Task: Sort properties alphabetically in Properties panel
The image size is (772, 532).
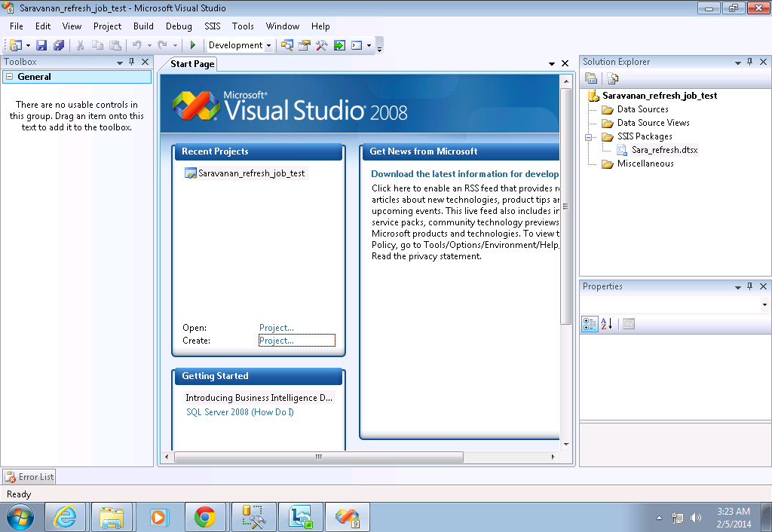Action: (607, 323)
